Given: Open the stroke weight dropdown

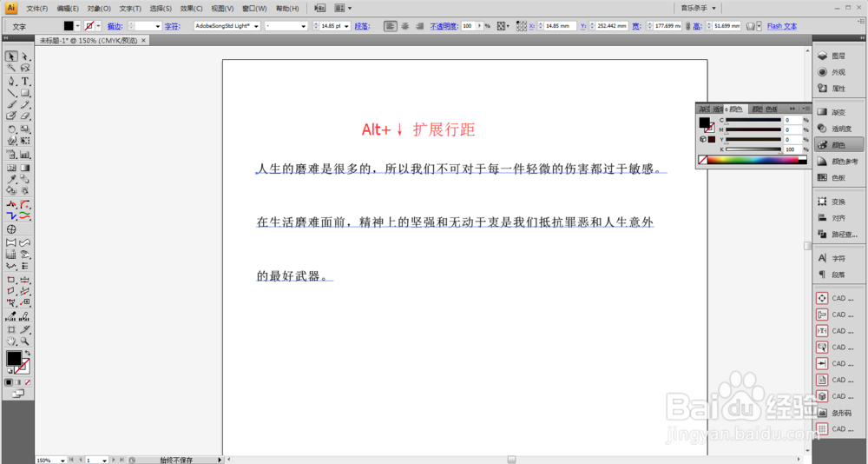Looking at the screenshot, I should click(x=158, y=26).
